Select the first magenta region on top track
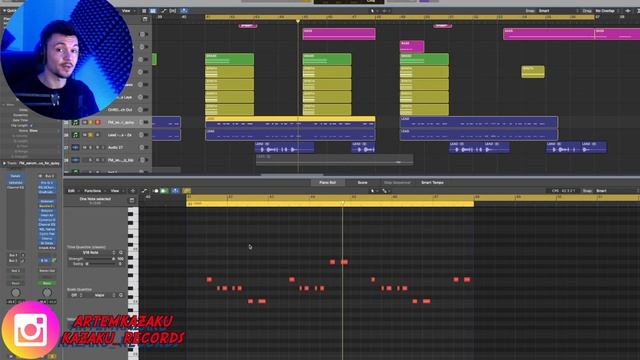640x360 pixels. click(x=339, y=33)
